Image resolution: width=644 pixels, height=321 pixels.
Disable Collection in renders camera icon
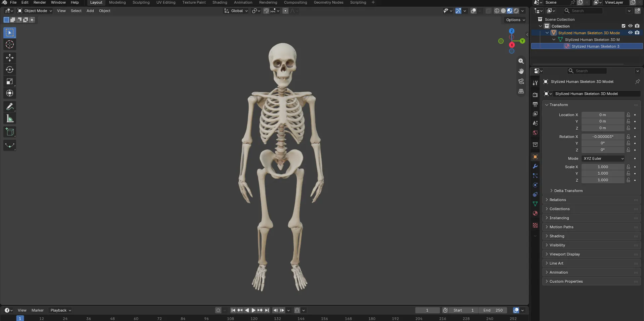click(x=637, y=26)
